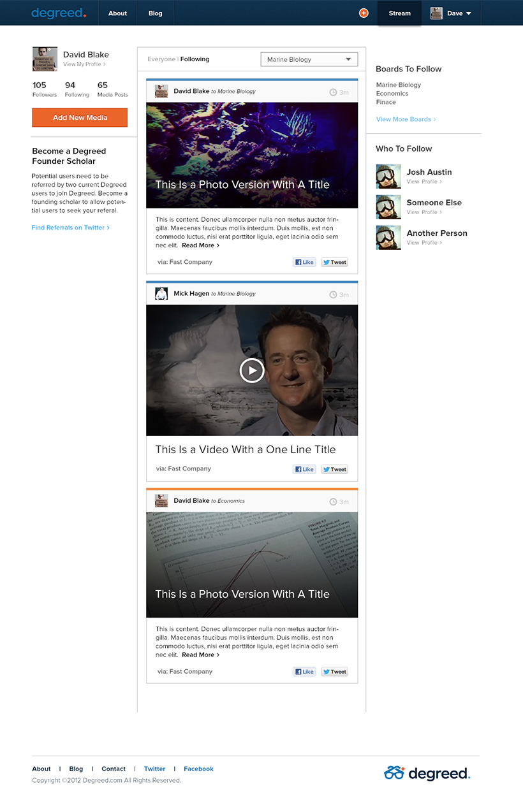
Task: Click Josh Austin's goggles avatar
Action: (x=388, y=177)
